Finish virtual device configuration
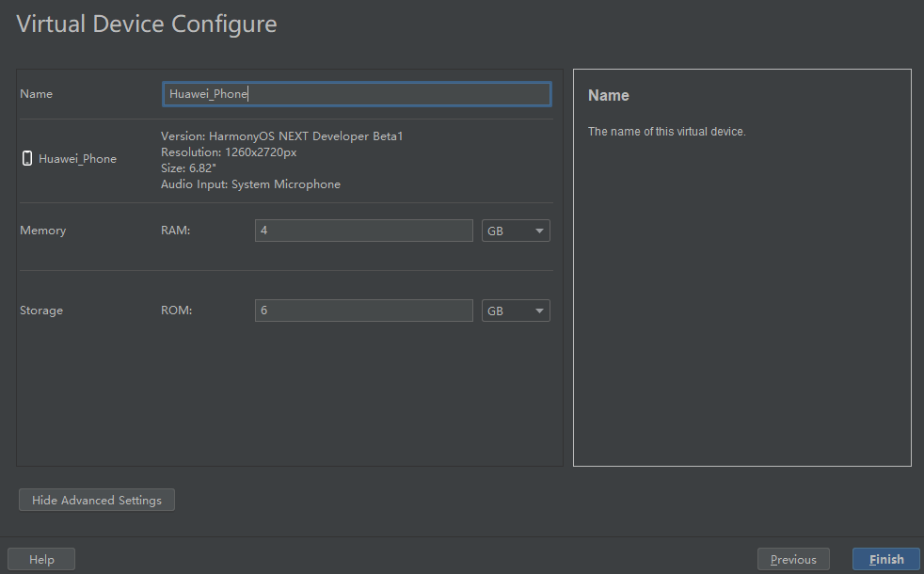Viewport: 924px width, 574px height. click(x=886, y=559)
